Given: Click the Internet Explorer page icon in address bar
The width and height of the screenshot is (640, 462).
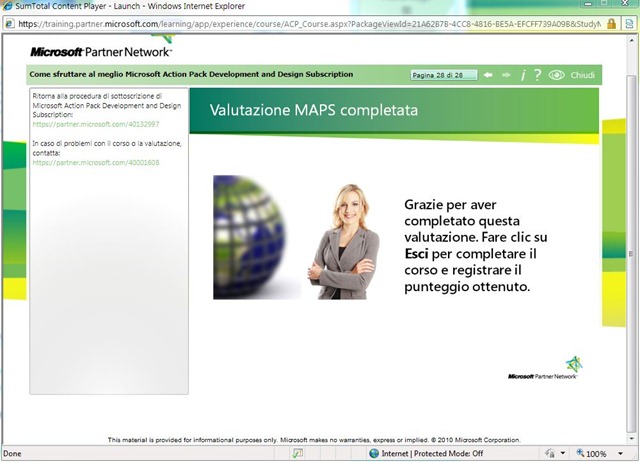Looking at the screenshot, I should coord(10,24).
